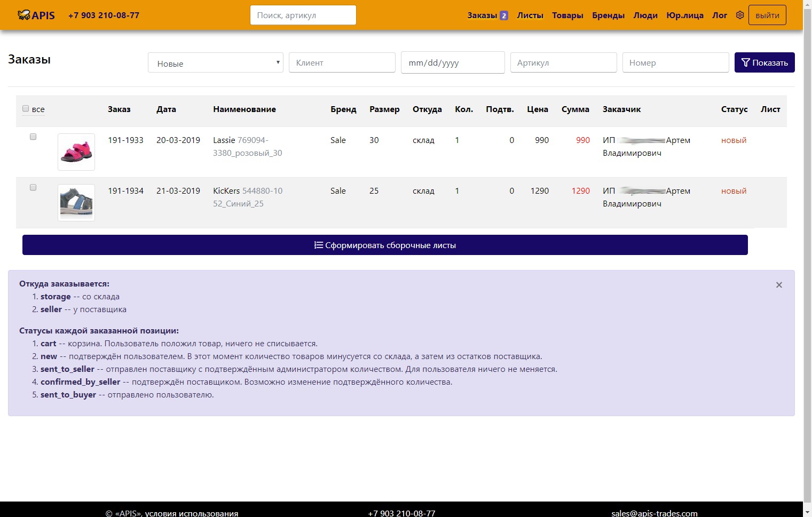Click order number 191-1934
This screenshot has width=812, height=517.
pos(125,191)
